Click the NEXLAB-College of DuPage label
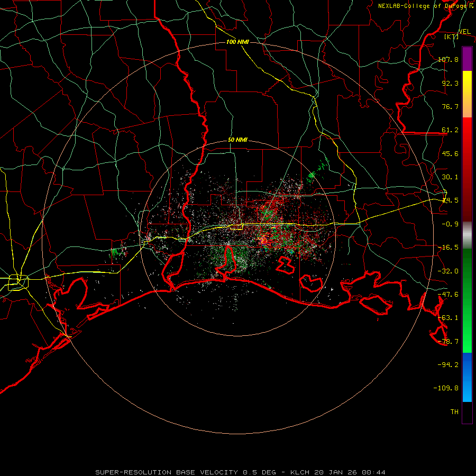 coord(426,6)
